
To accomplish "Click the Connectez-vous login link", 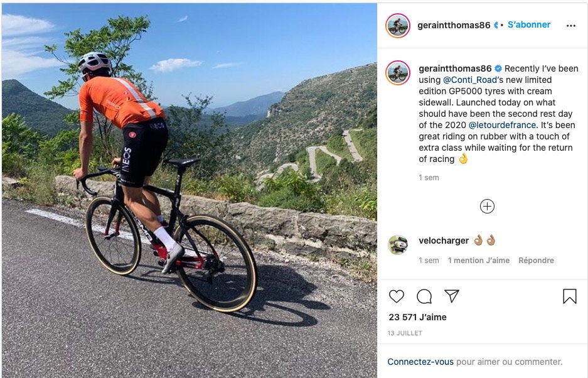I will tap(420, 362).
